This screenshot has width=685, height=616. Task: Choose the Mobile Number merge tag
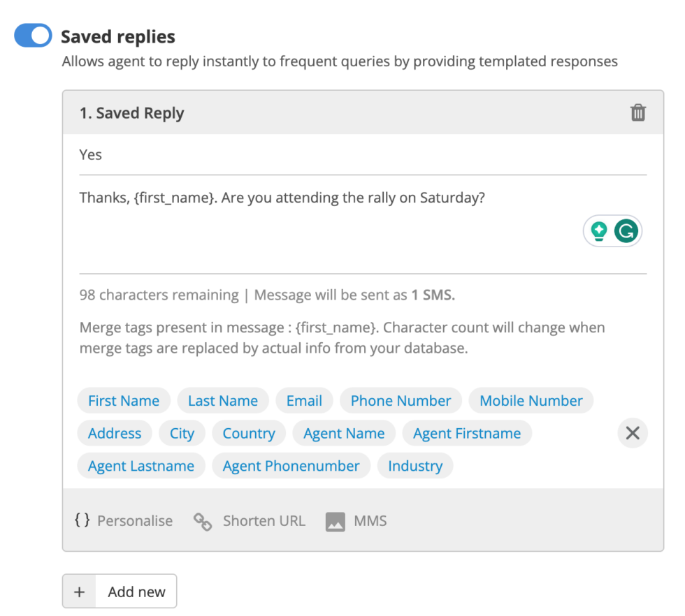click(531, 401)
